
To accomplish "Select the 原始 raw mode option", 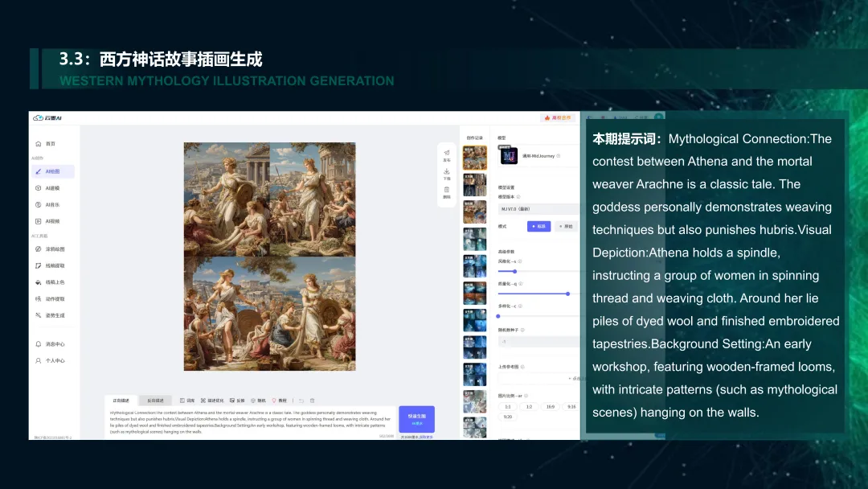I will click(x=566, y=227).
